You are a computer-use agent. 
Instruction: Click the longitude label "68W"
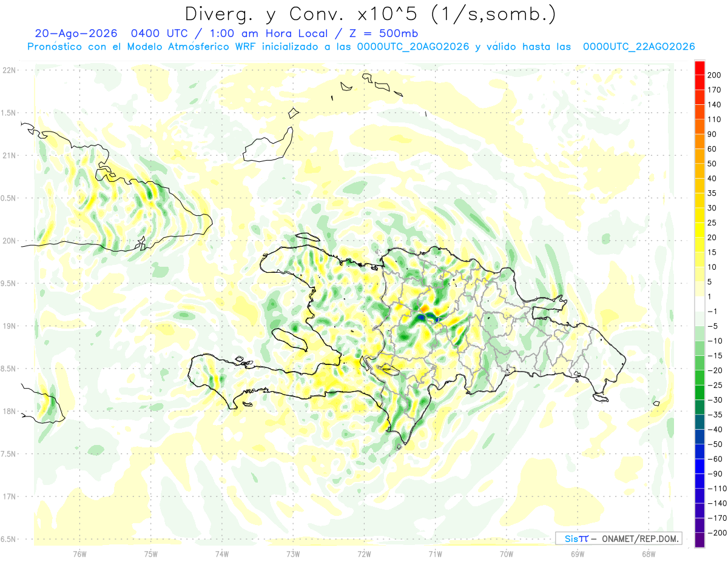[x=649, y=554]
